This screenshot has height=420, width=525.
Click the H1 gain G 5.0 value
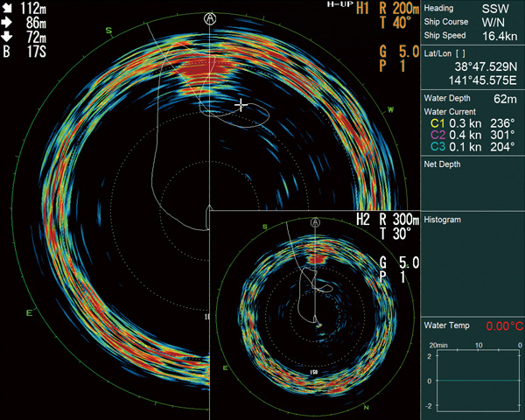pos(394,52)
